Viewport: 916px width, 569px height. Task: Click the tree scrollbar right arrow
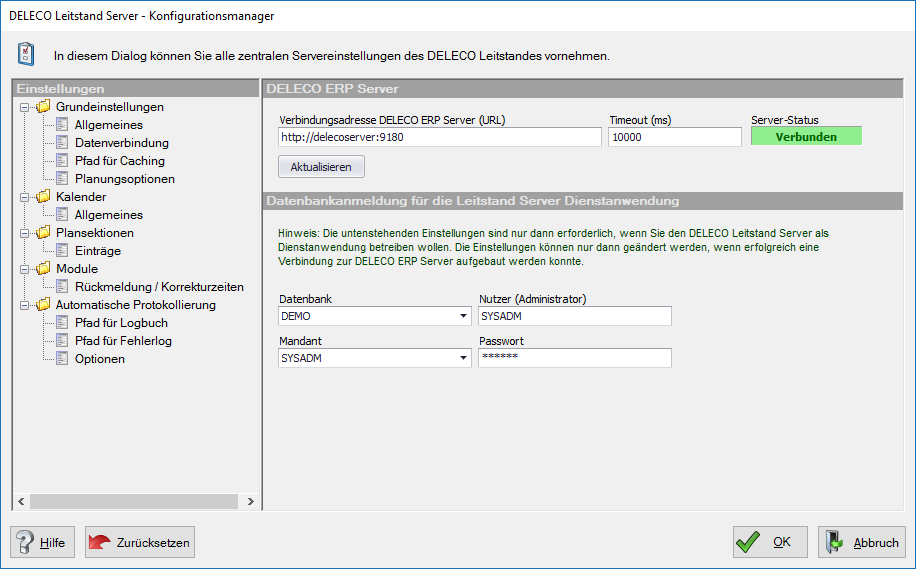click(251, 501)
